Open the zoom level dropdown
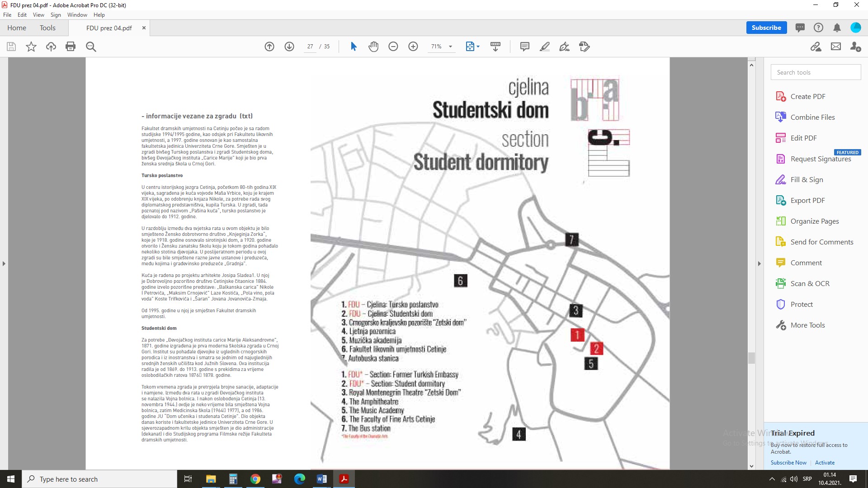Viewport: 868px width, 488px height. [x=450, y=47]
